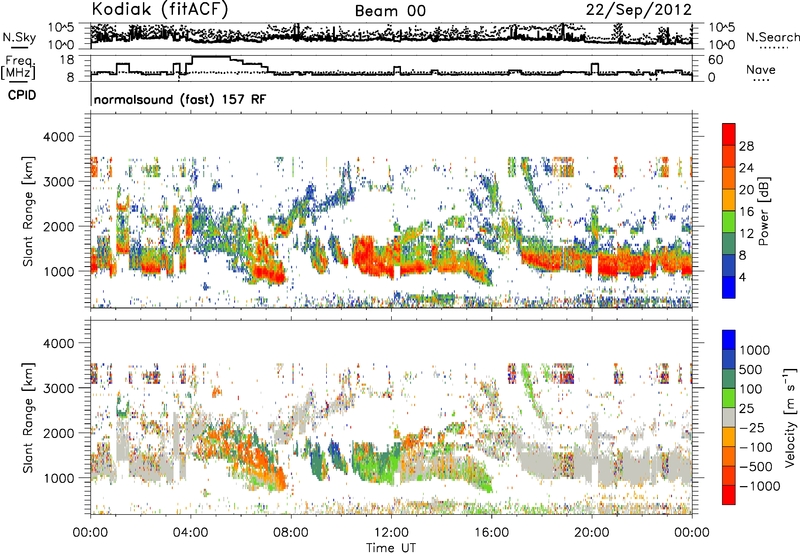Viewport: 800px width, 554px height.
Task: Click the 'N.Sky' legend label
Action: click(x=19, y=37)
